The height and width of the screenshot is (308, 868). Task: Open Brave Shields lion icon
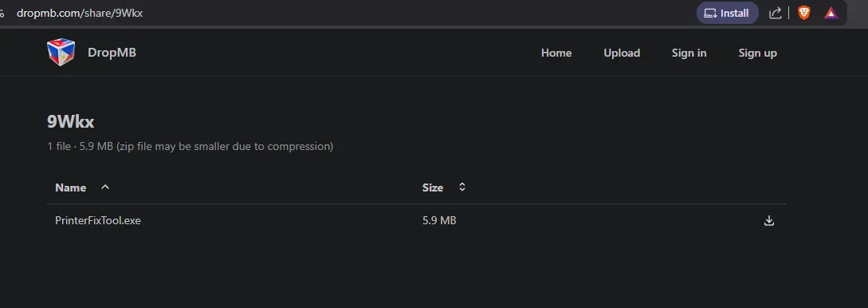click(x=803, y=14)
